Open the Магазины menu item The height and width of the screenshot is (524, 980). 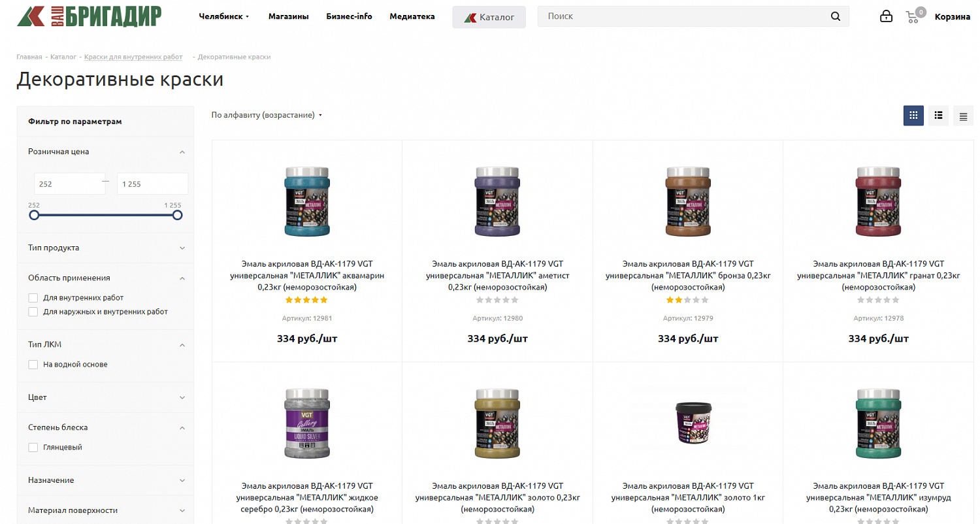(288, 16)
